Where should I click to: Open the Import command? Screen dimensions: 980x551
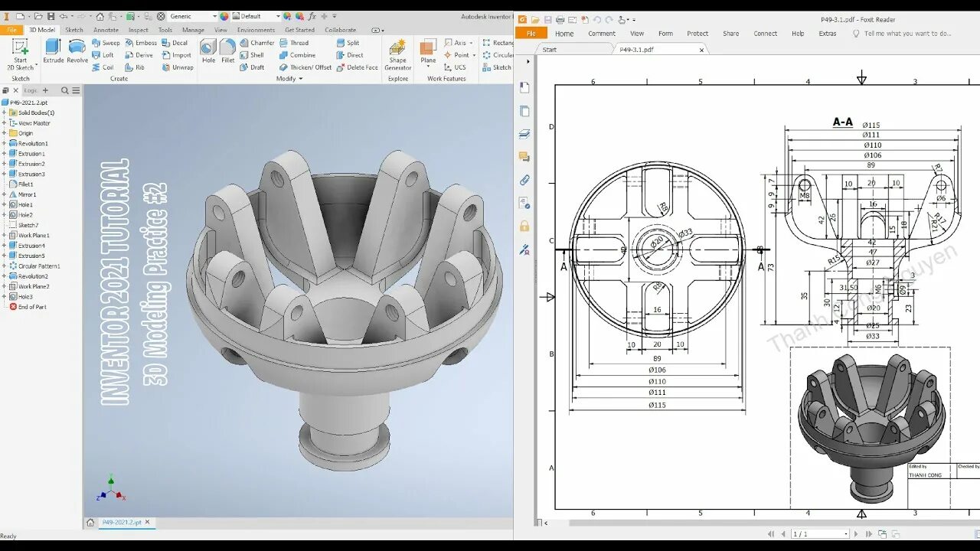176,55
